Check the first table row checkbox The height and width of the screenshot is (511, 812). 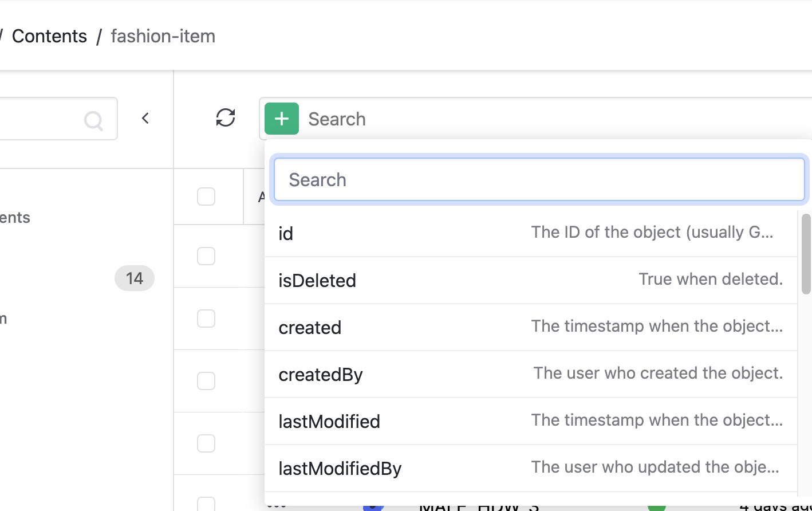(206, 256)
